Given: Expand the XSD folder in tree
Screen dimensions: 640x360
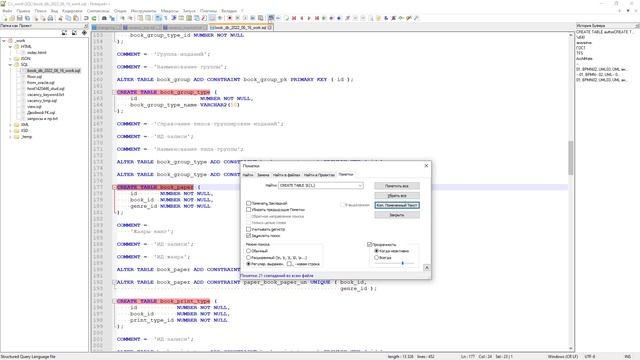Looking at the screenshot, I should pos(10,131).
